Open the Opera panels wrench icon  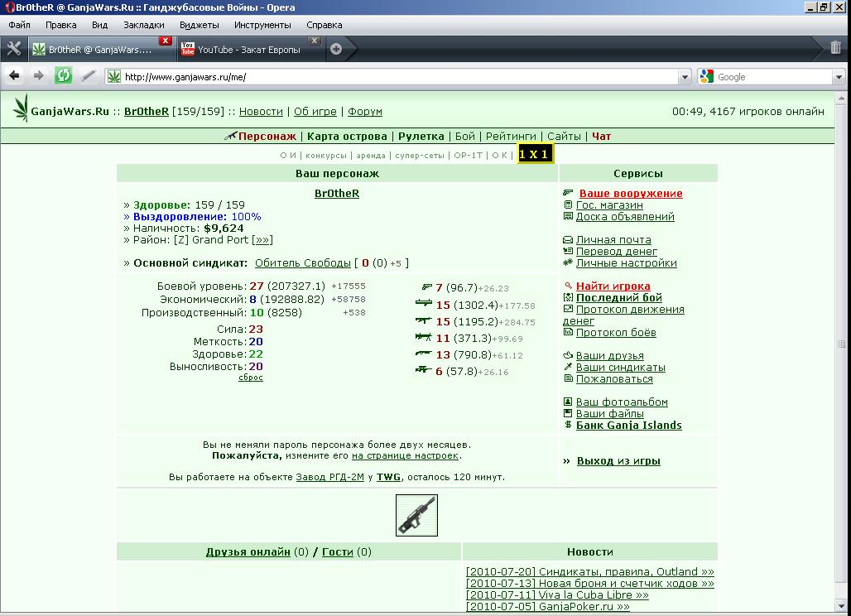pyautogui.click(x=13, y=49)
